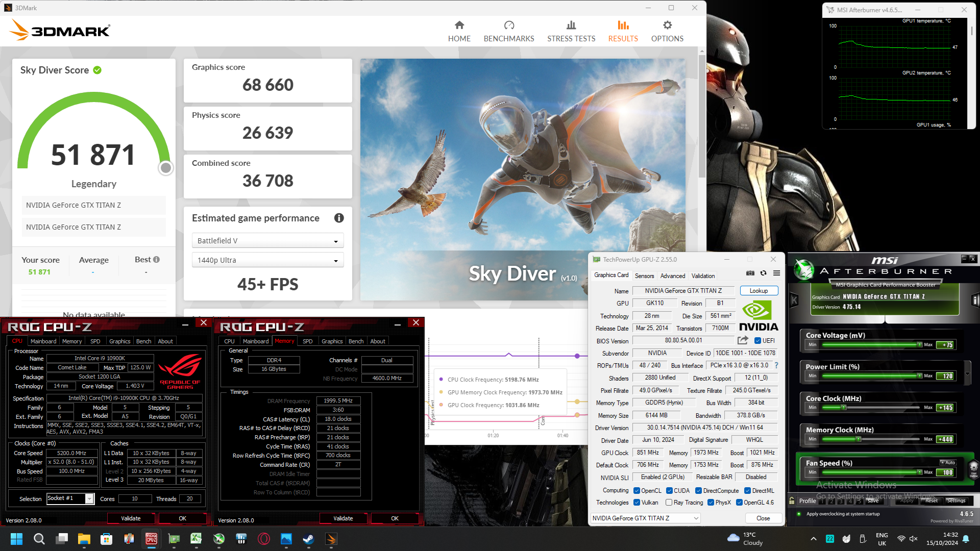Click info icon next to Estimated game performance
This screenshot has width=980, height=551.
(x=339, y=218)
